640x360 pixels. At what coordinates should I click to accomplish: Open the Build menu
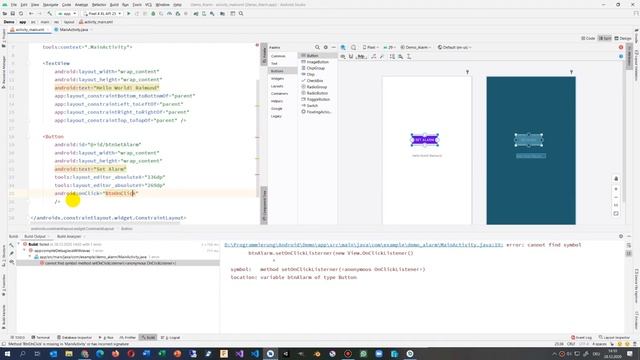[114, 4]
